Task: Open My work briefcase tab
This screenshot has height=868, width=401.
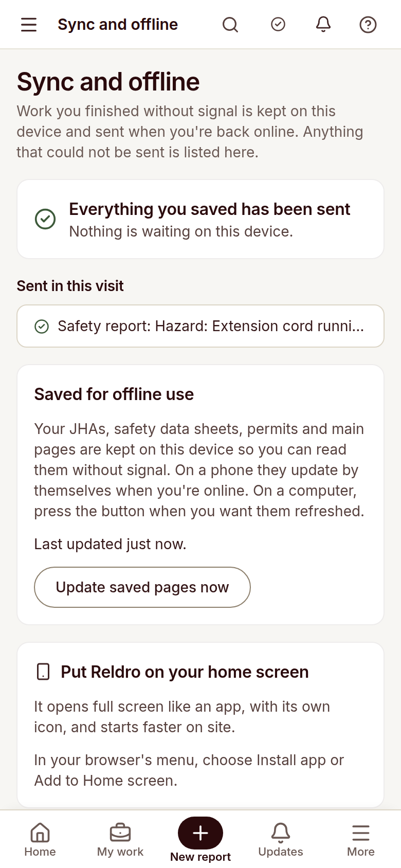Action: tap(120, 840)
